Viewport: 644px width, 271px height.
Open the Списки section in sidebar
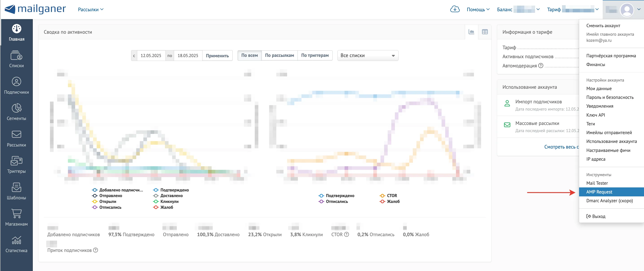tap(16, 59)
